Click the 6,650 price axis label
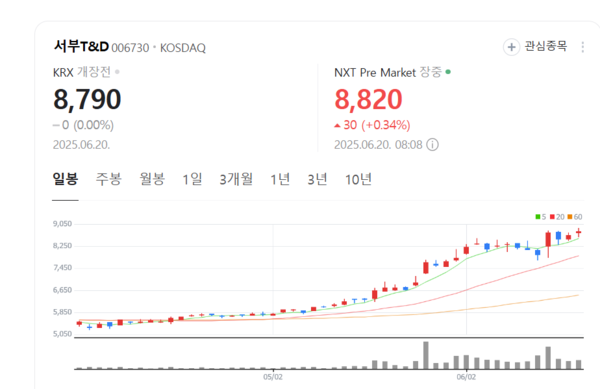Screen dimensions: 600x389 point(62,290)
